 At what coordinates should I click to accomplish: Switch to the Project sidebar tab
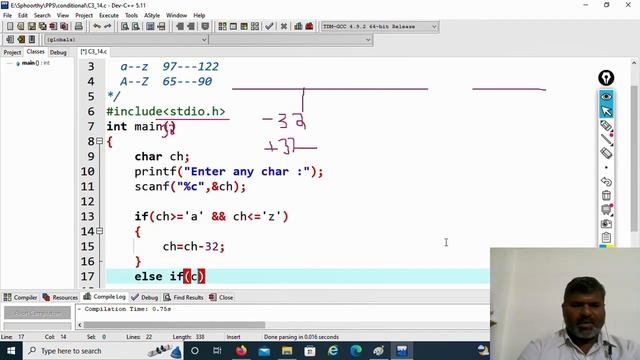coord(12,52)
